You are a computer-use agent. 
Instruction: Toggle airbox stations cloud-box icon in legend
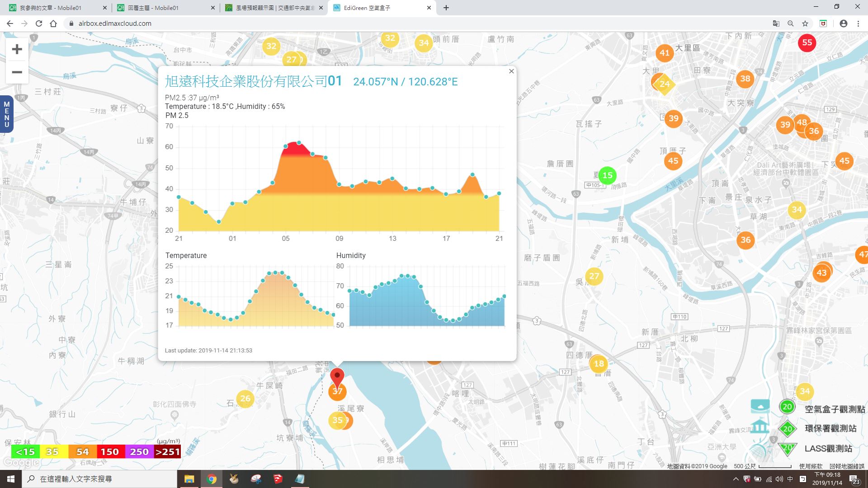pyautogui.click(x=760, y=407)
